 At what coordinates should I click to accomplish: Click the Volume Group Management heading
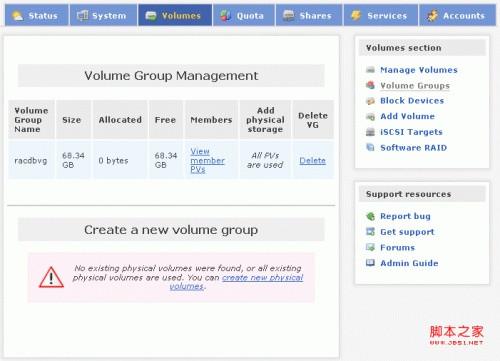pos(171,76)
